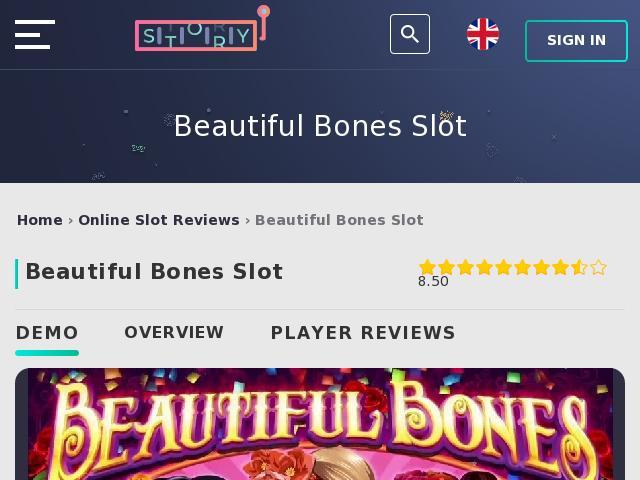Click the half-filled ninth star

coord(579,267)
